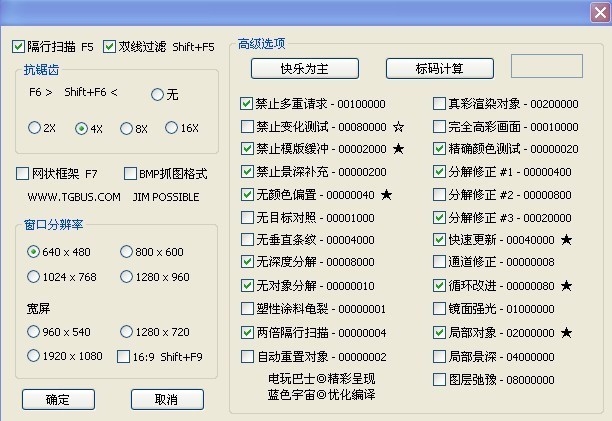The image size is (612, 421).
Task: Check 图层弛豫 - 08000000
Action: click(439, 380)
